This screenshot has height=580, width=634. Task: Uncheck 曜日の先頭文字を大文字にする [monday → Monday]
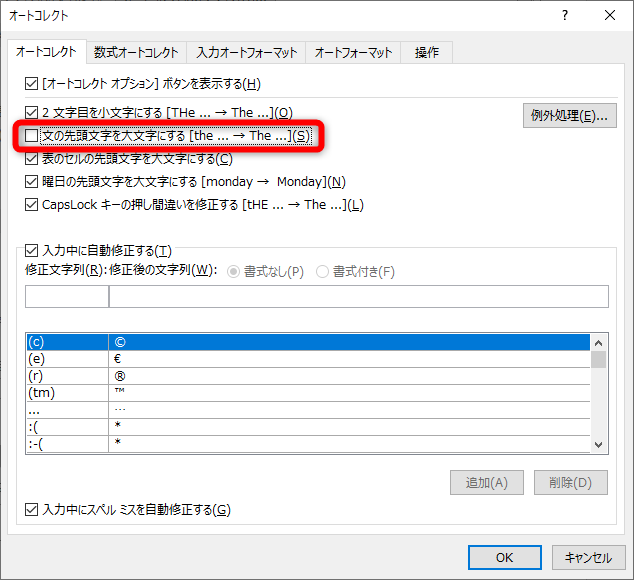(32, 182)
